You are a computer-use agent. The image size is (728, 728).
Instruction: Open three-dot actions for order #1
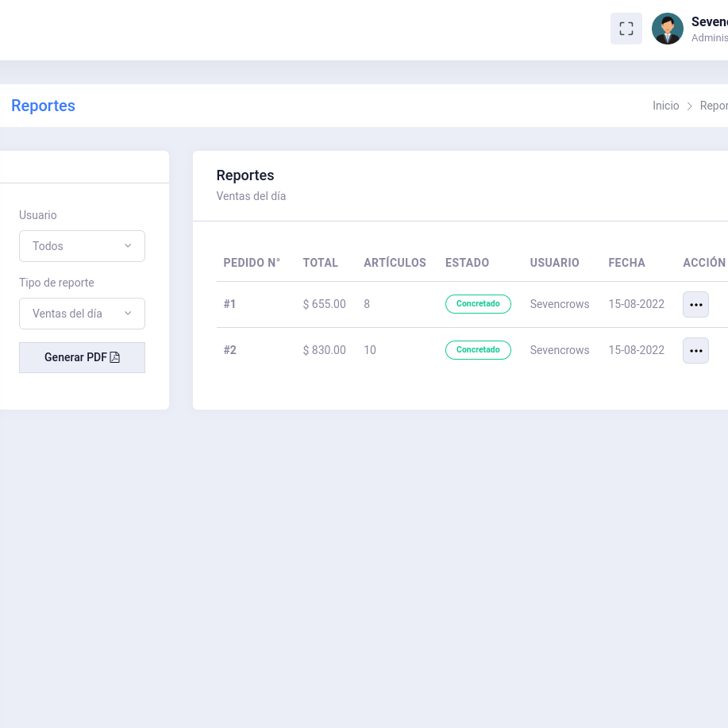(x=695, y=305)
